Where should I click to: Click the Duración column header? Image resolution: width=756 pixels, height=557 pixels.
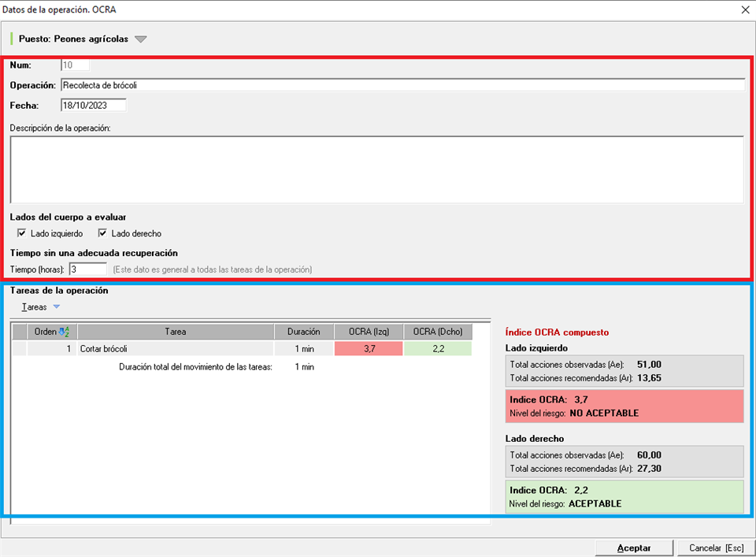point(303,332)
